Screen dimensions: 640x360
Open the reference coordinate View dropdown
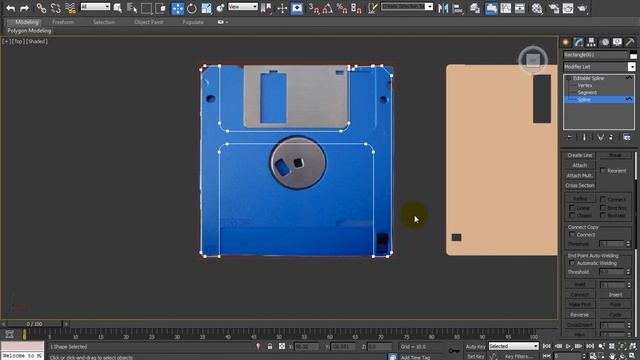pyautogui.click(x=242, y=7)
